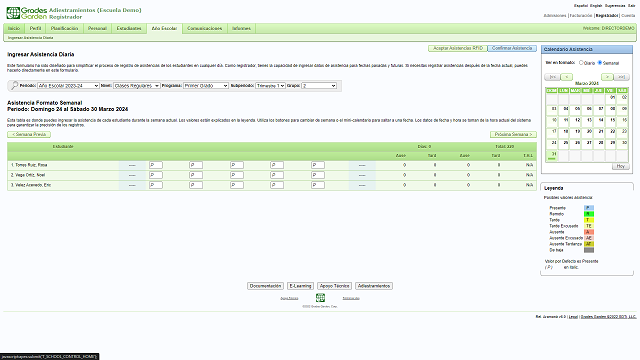
Task: Open the Estudiantes tab
Action: point(129,29)
